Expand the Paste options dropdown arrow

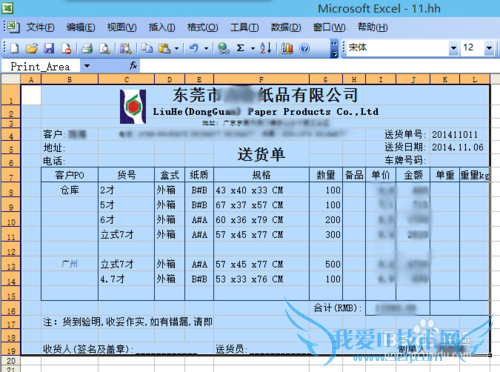point(177,49)
